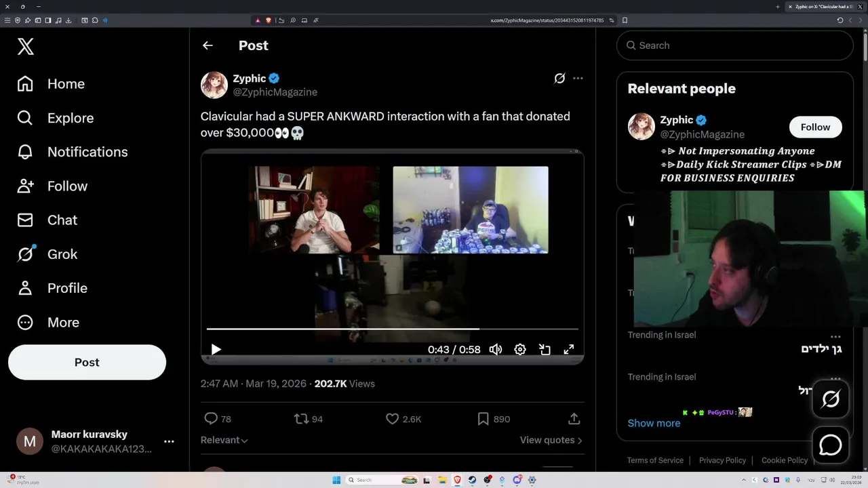The image size is (868, 488).
Task: Click the @ZyphicMagazine handle on the post
Action: tap(275, 92)
